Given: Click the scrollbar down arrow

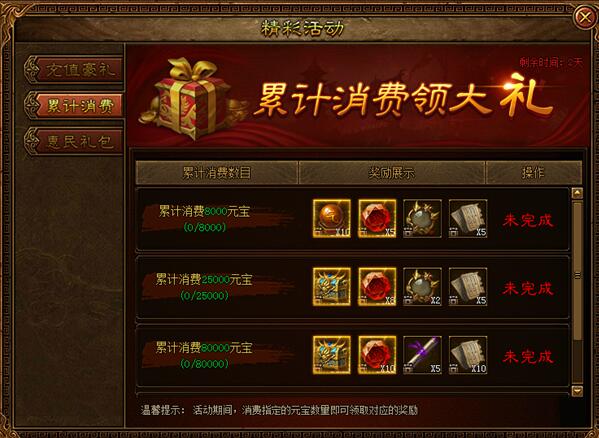Looking at the screenshot, I should 577,391.
